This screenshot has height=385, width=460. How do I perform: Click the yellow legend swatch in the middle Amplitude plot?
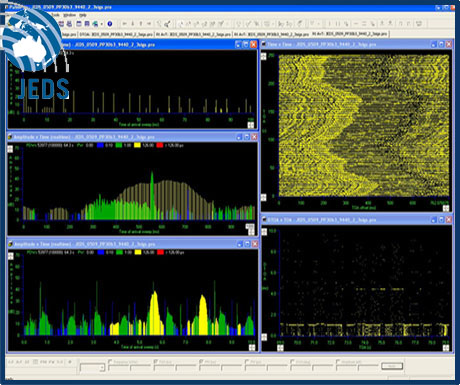pyautogui.click(x=137, y=145)
